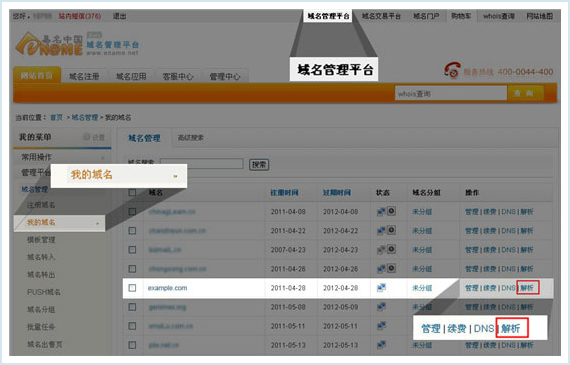Open 域名转入 in the sidebar
570x365 pixels.
41,257
